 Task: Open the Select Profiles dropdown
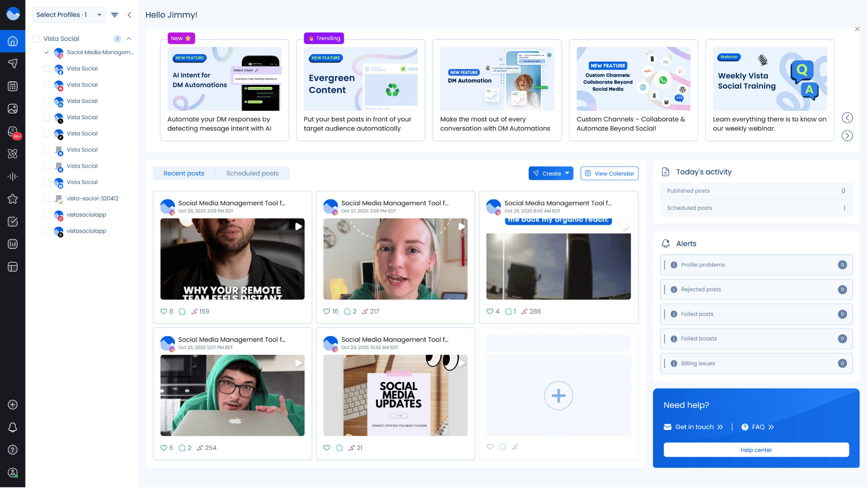[x=69, y=15]
